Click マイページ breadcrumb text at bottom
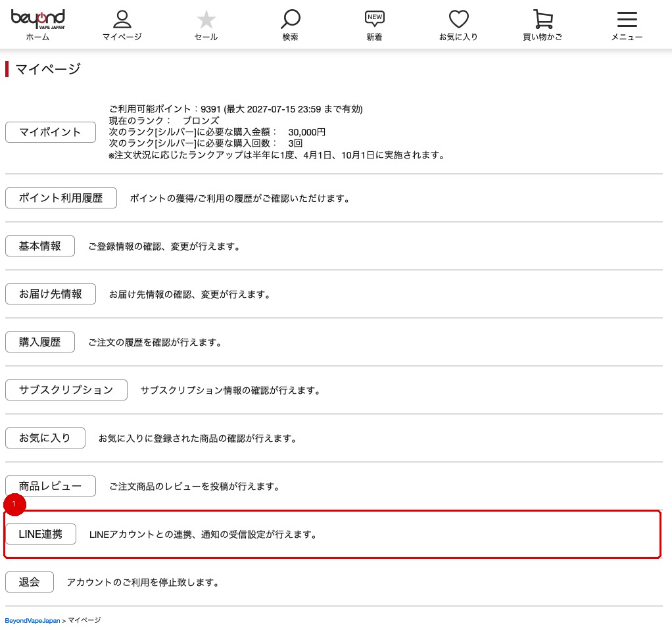This screenshot has height=630, width=672. point(84,620)
